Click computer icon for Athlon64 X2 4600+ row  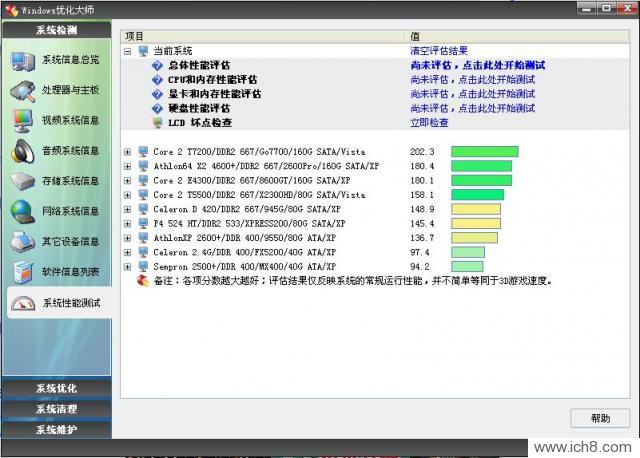pos(143,166)
